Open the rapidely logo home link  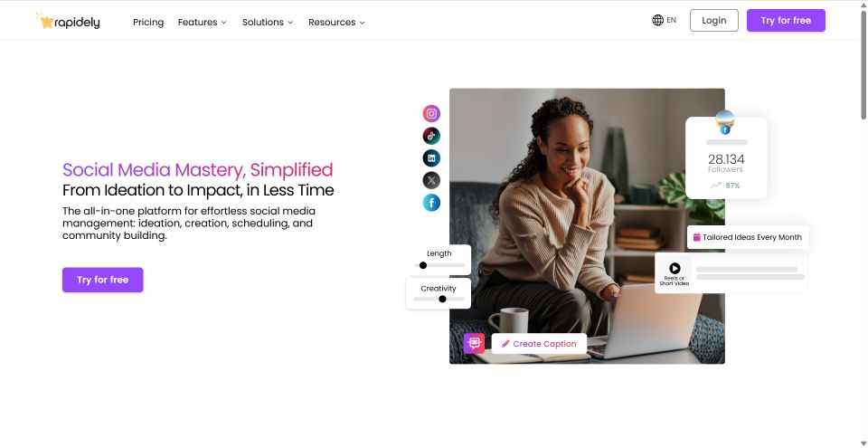68,21
